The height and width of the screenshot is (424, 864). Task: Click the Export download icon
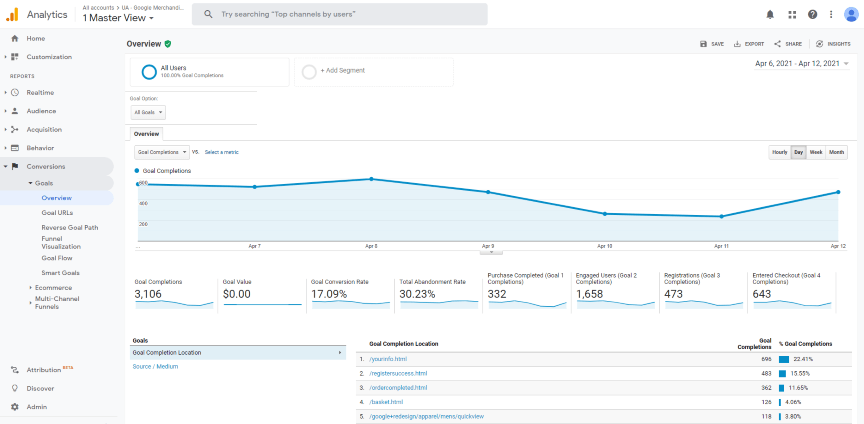737,44
